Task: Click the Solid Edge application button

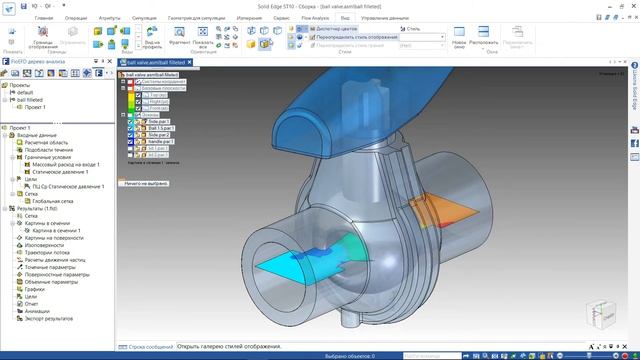Action: click(9, 9)
